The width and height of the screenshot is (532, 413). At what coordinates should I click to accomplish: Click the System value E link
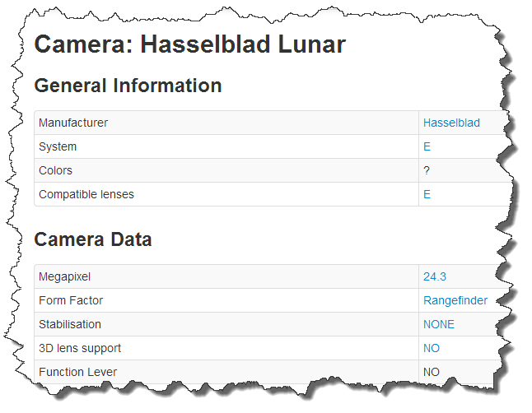point(427,146)
